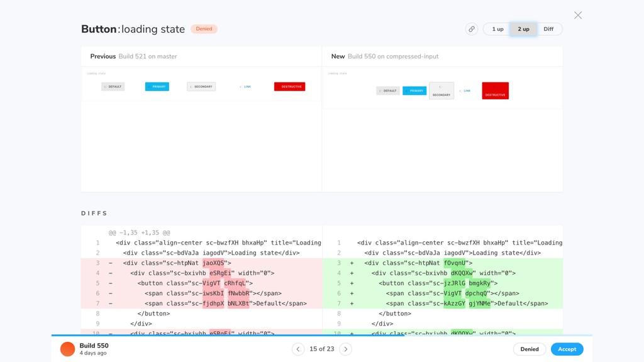Select the 2 up view mode
644x362 pixels.
(523, 29)
